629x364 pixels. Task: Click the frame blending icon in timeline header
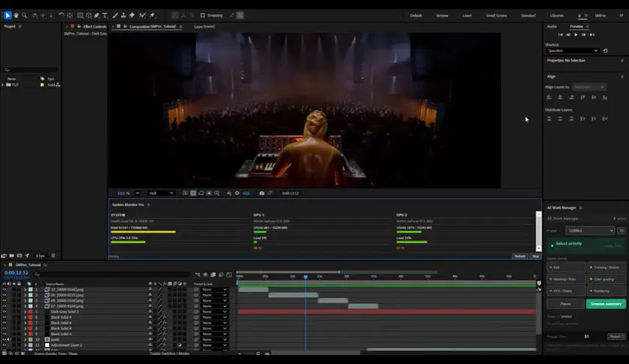213,275
